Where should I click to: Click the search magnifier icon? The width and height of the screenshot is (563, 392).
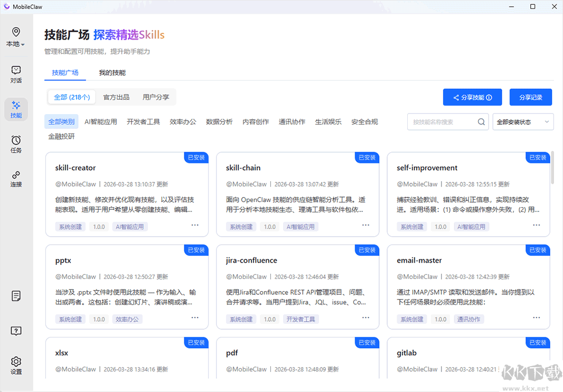[481, 122]
